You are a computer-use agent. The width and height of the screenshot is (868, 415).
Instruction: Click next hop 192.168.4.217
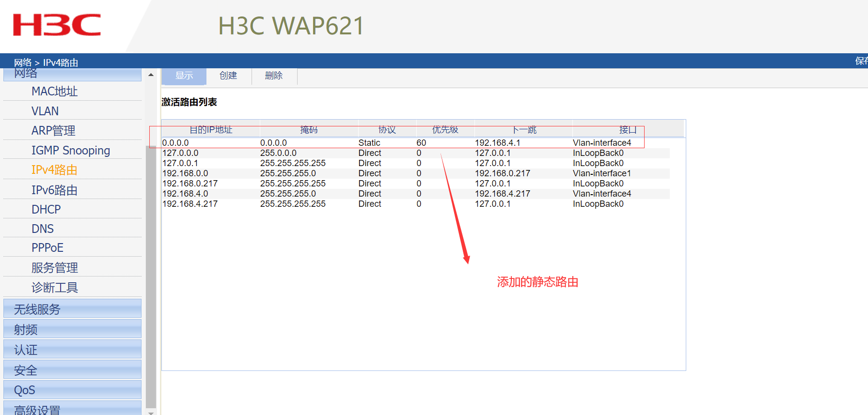503,194
